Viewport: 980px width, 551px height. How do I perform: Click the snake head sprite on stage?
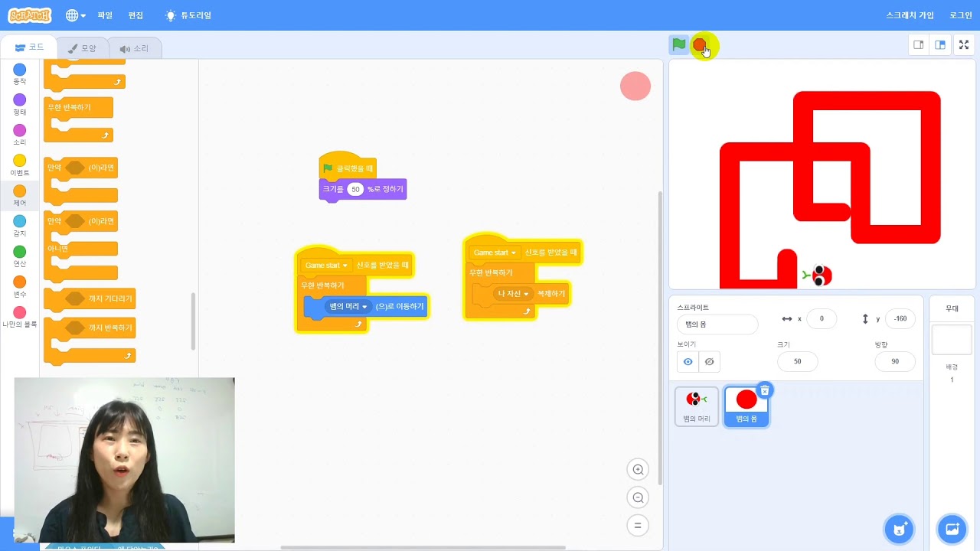point(818,275)
